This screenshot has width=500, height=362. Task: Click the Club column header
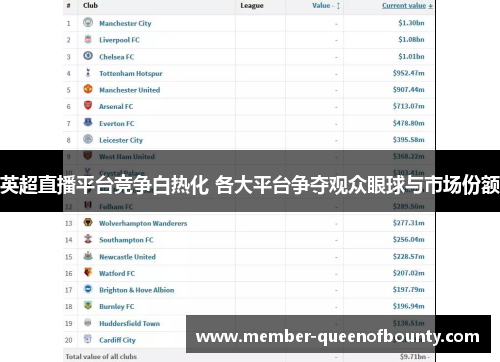(90, 5)
